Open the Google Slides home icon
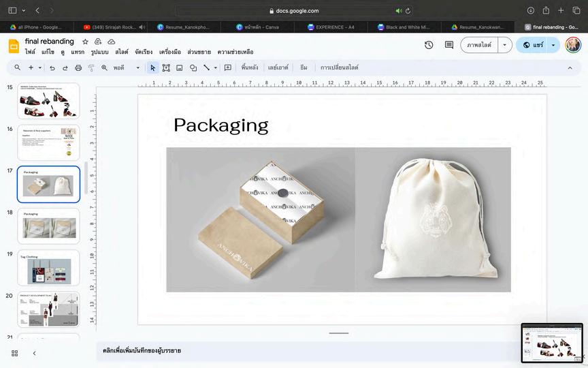 pos(14,46)
